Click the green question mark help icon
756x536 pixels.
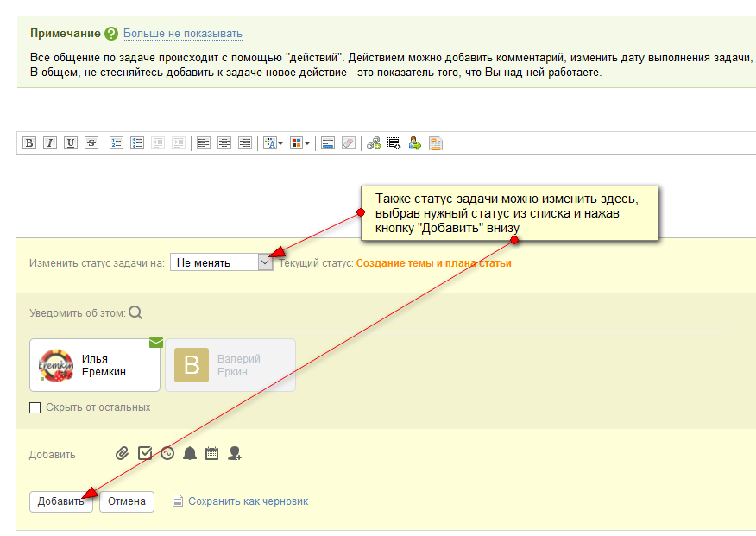(x=111, y=34)
